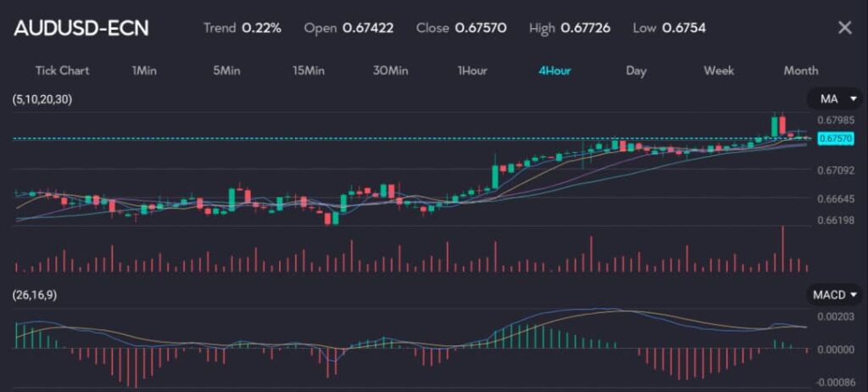868x392 pixels.
Task: Open the MA indicator dropdown
Action: click(833, 100)
